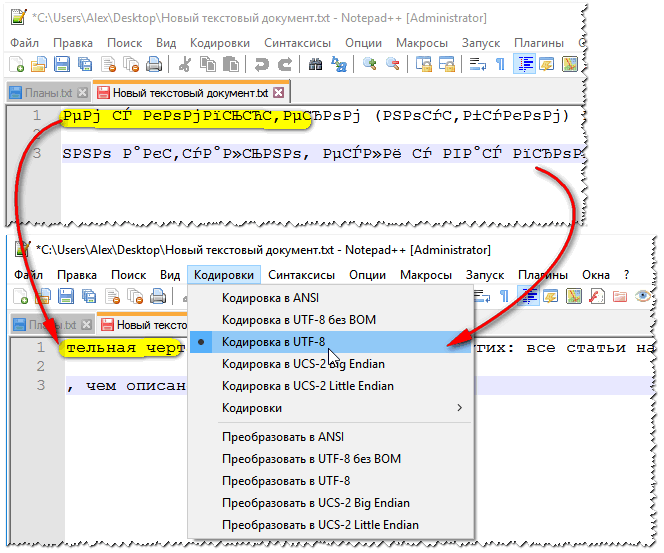
Task: Open Поиск menu in upper window
Action: (x=124, y=43)
